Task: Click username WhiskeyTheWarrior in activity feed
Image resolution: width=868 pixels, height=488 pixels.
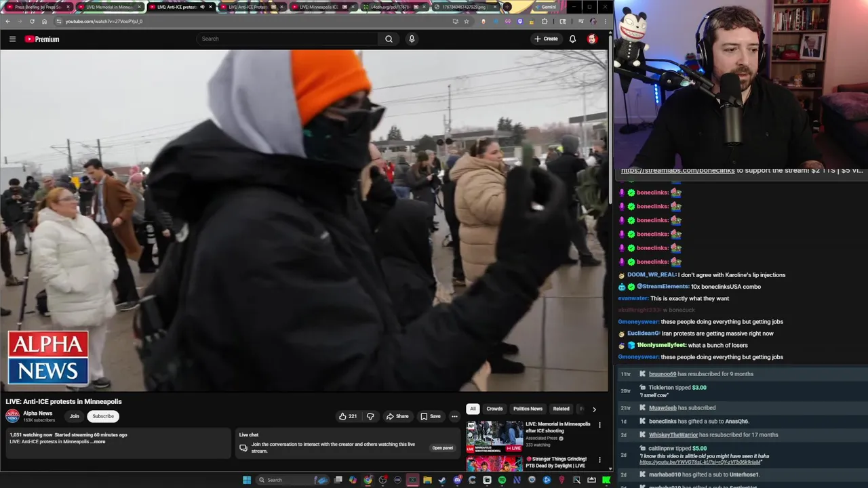Action: point(673,435)
